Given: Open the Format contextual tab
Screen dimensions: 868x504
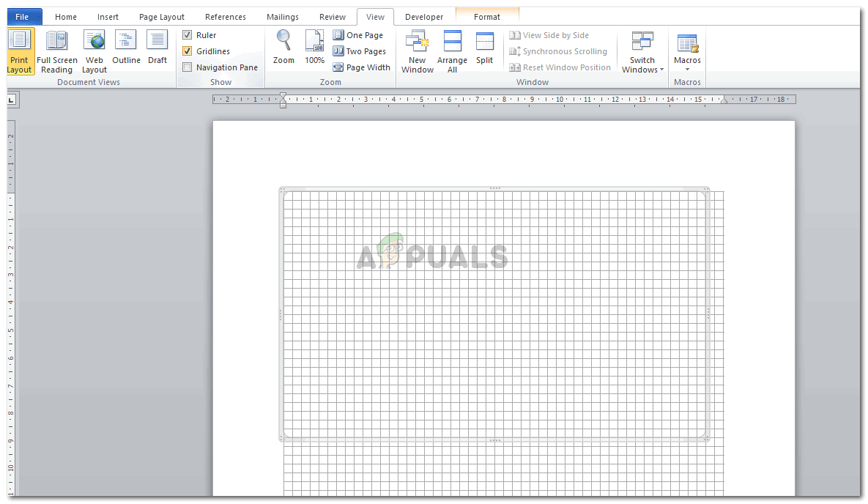Looking at the screenshot, I should pos(487,17).
